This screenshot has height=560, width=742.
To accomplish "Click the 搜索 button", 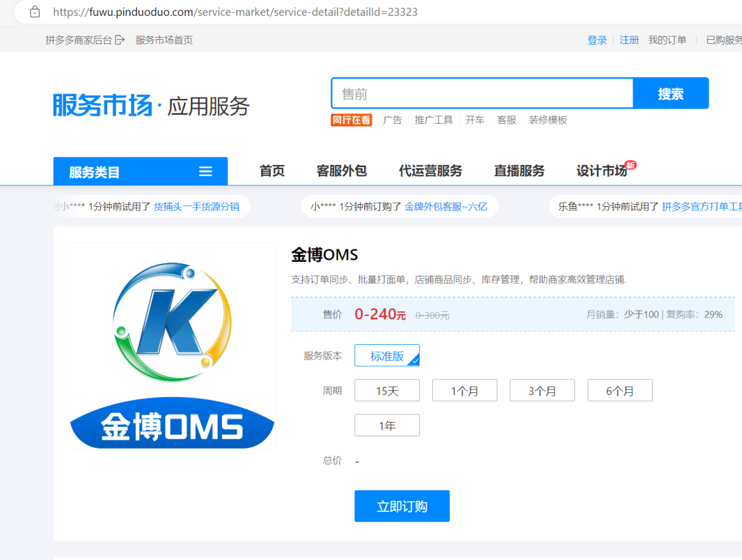I will (671, 93).
